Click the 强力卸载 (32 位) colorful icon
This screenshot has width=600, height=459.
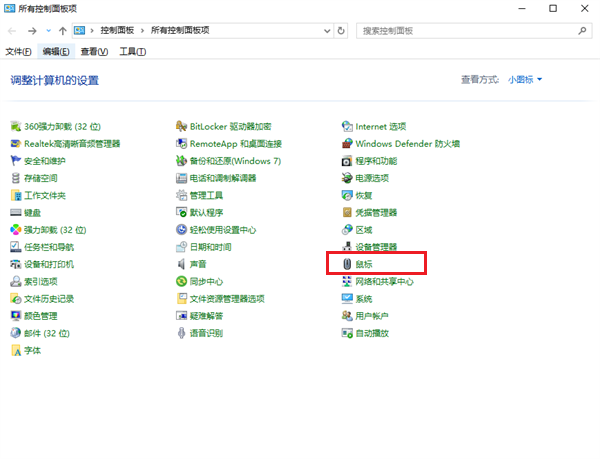pyautogui.click(x=15, y=230)
